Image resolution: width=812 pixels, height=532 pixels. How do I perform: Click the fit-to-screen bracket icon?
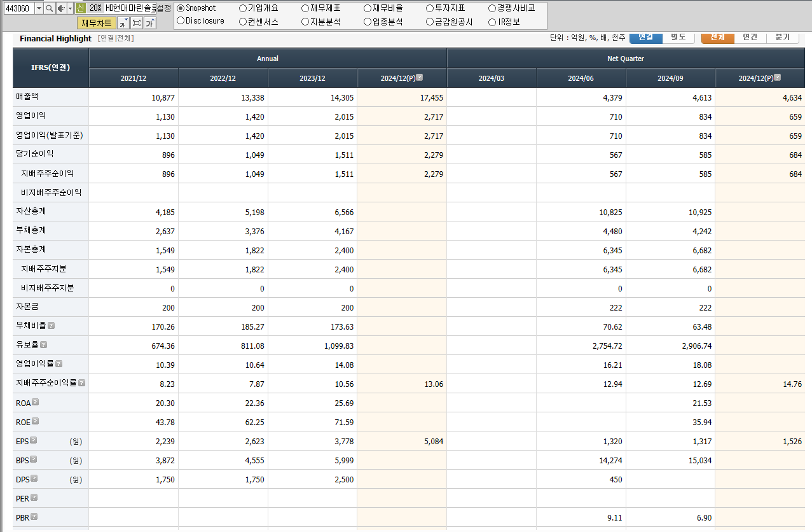137,24
